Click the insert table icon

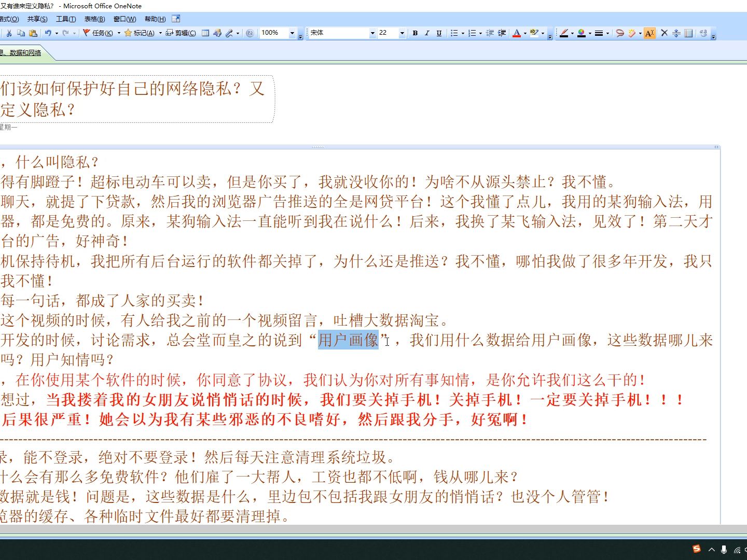pyautogui.click(x=205, y=33)
